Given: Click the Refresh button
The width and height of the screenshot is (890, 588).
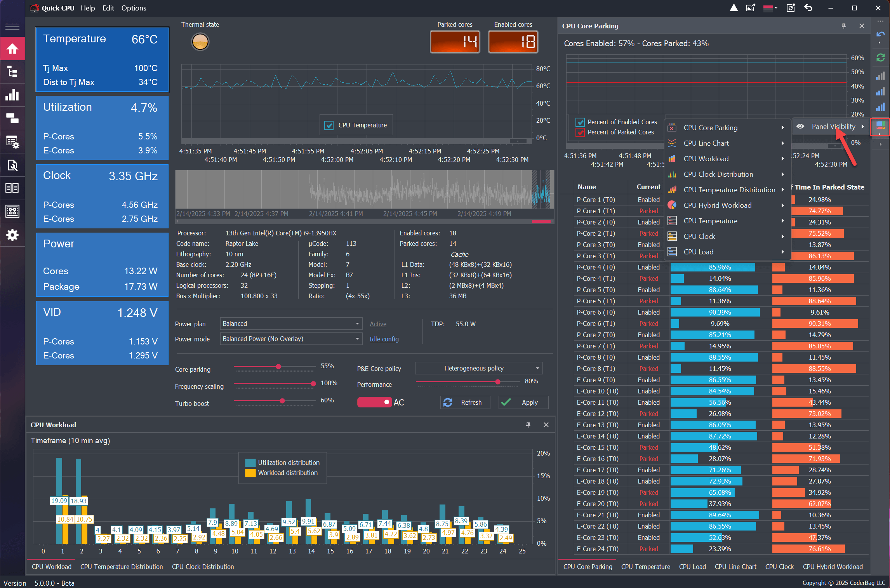Looking at the screenshot, I should click(465, 402).
